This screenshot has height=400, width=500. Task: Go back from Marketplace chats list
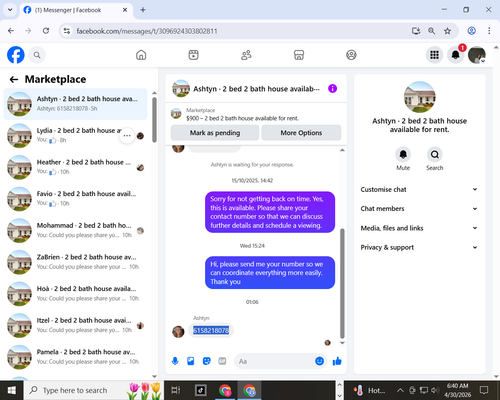coord(14,79)
